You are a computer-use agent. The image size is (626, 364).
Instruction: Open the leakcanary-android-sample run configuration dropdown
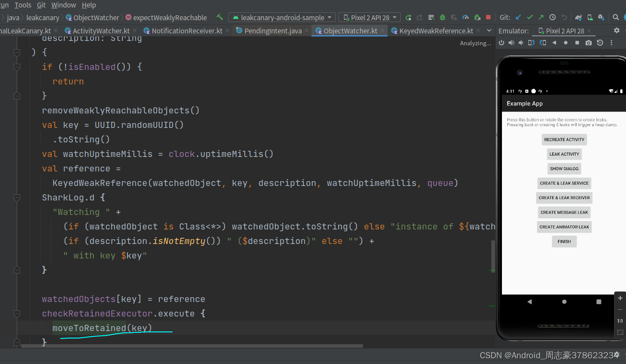[x=282, y=18]
